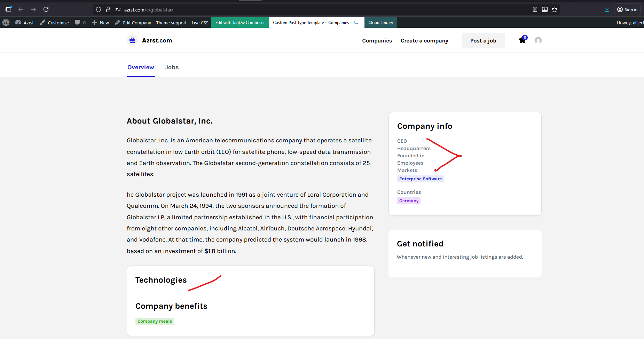
Task: Click the browser back arrow
Action: [21, 9]
